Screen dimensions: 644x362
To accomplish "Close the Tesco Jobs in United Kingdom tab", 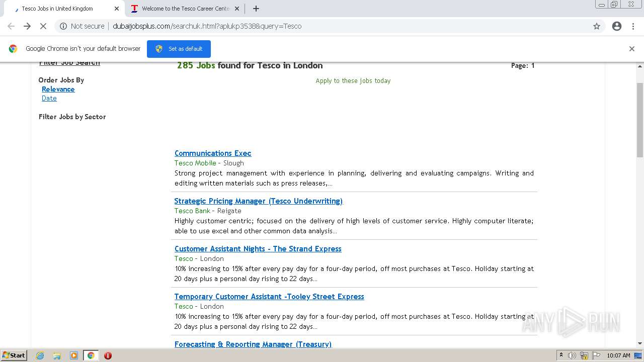I will coord(117,9).
